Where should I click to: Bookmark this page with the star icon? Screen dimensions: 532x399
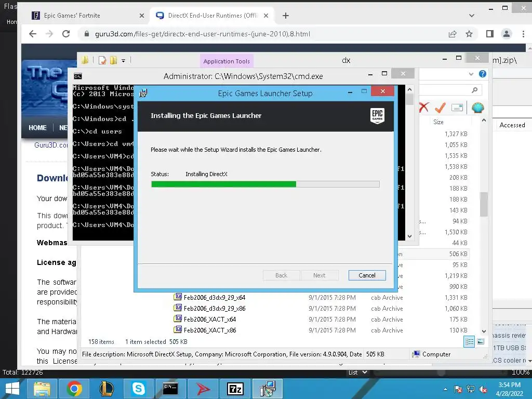click(469, 34)
